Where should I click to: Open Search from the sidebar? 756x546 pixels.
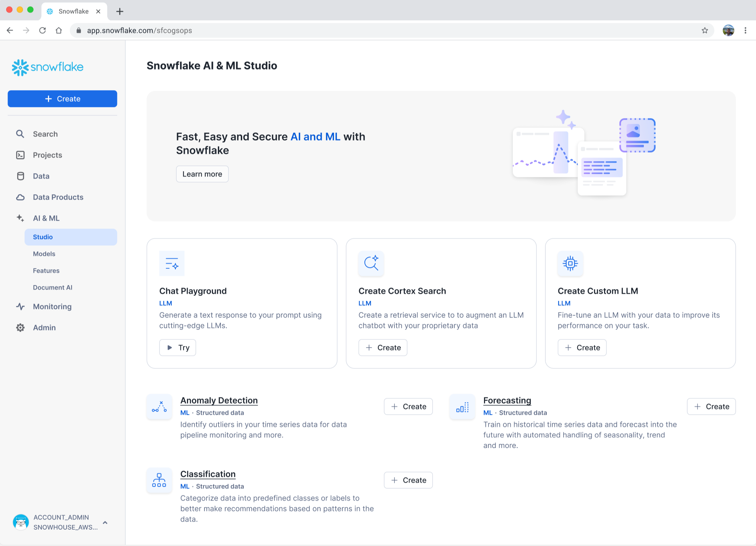(x=20, y=134)
